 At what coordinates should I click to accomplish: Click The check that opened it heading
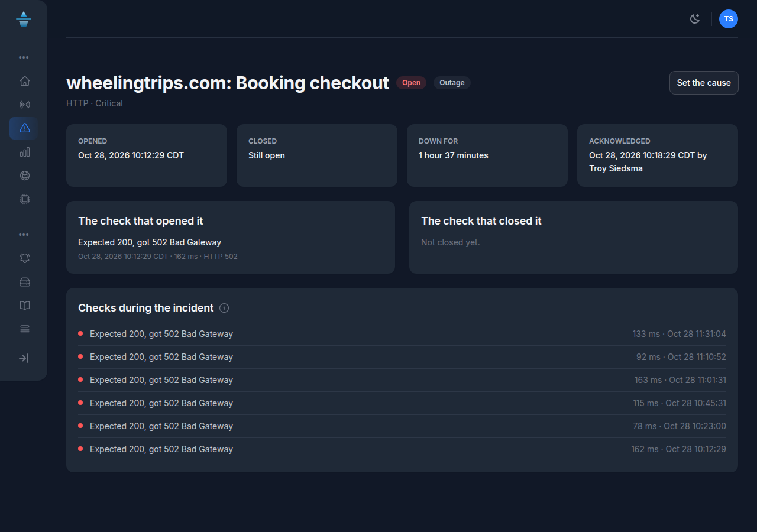pyautogui.click(x=141, y=221)
